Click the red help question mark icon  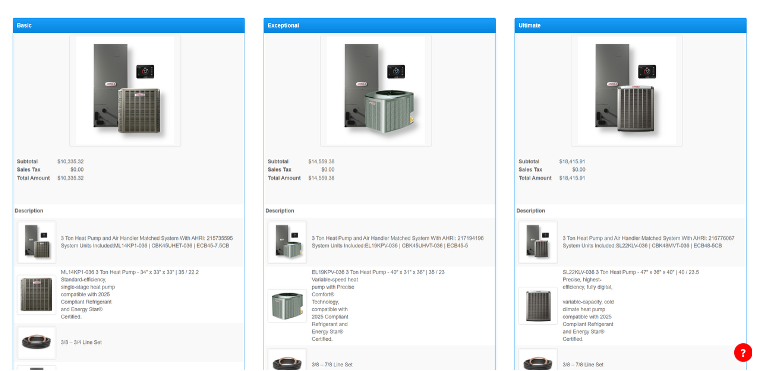743,353
